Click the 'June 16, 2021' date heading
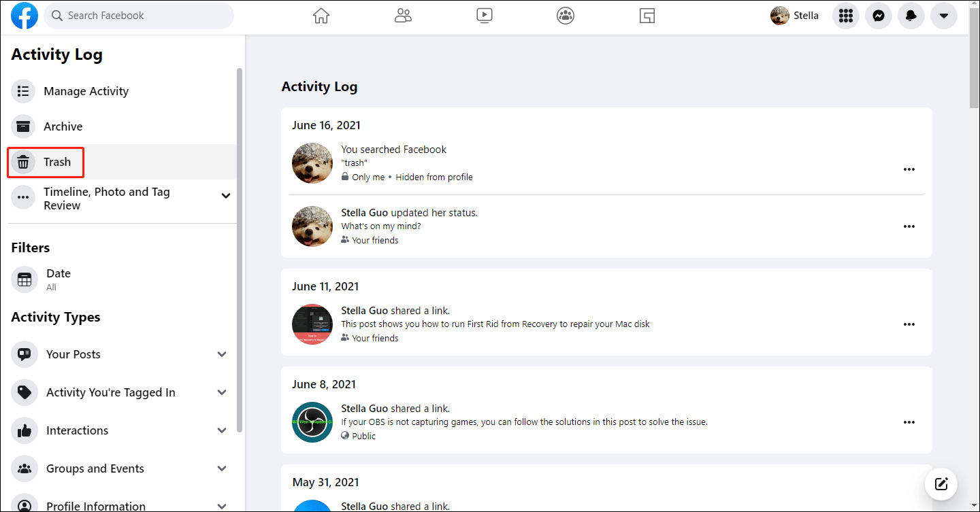 click(x=327, y=125)
